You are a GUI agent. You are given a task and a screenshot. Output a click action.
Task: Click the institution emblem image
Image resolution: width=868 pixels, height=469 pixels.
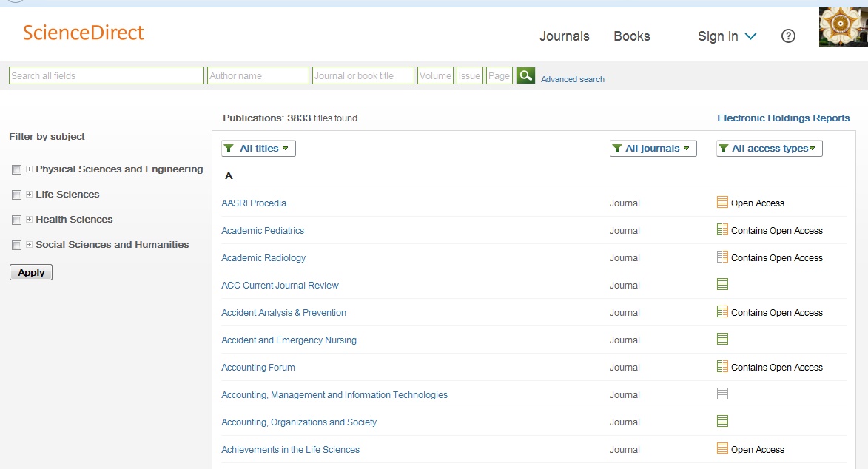click(x=843, y=27)
